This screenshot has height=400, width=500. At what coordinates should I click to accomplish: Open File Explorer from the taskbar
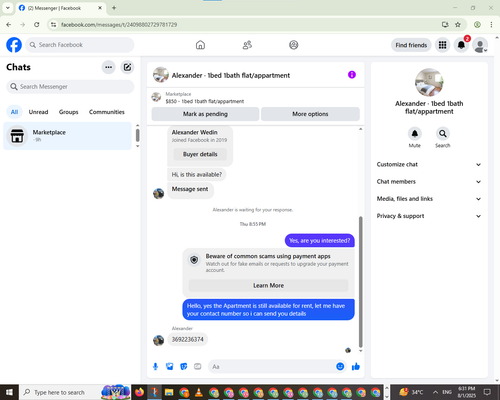[x=169, y=392]
